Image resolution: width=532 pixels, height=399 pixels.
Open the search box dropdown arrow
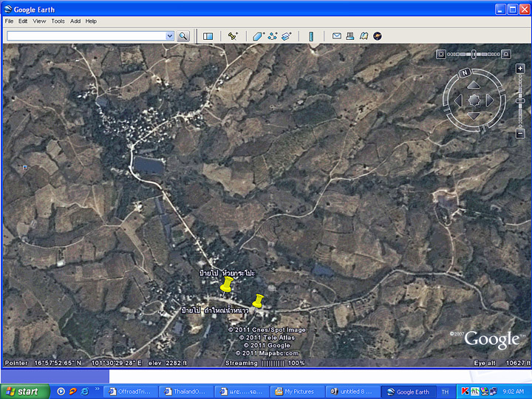[x=169, y=35]
